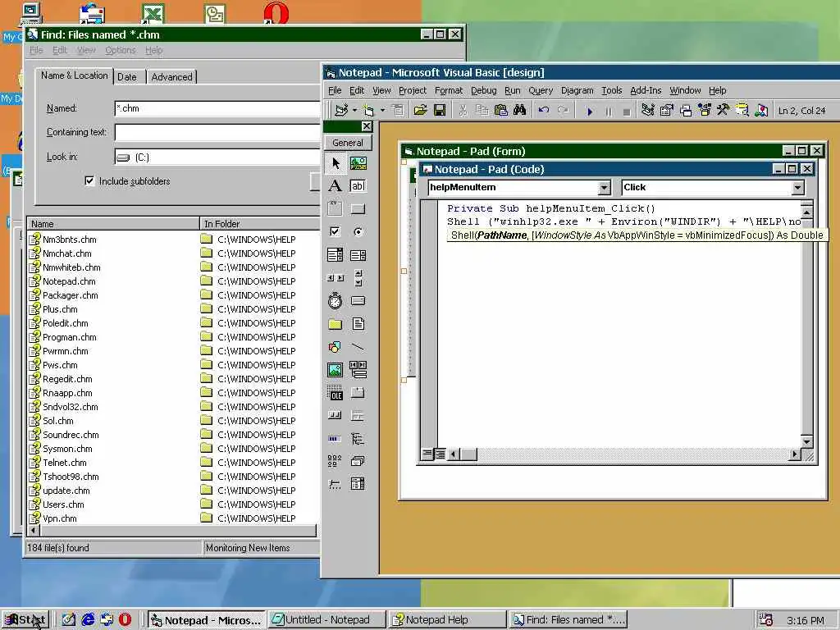Launch Opera from Quick Launch bar
The width and height of the screenshot is (840, 630).
pos(126,620)
